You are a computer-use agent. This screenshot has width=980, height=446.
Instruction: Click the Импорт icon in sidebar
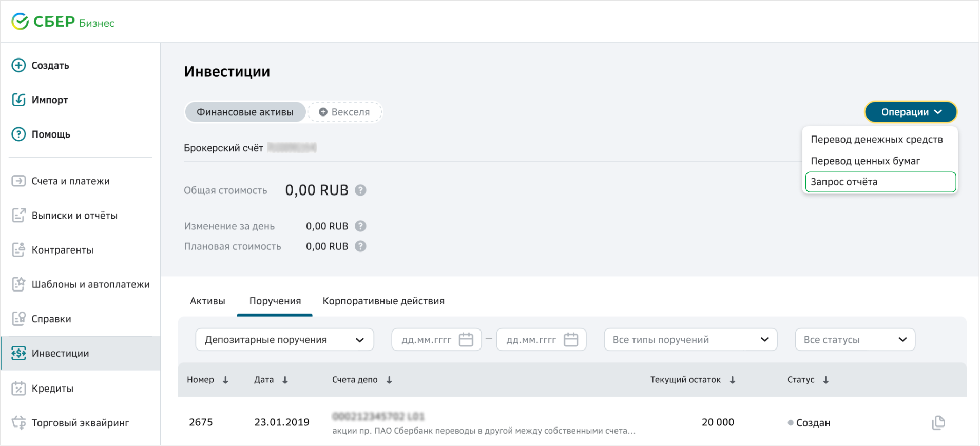pos(18,100)
